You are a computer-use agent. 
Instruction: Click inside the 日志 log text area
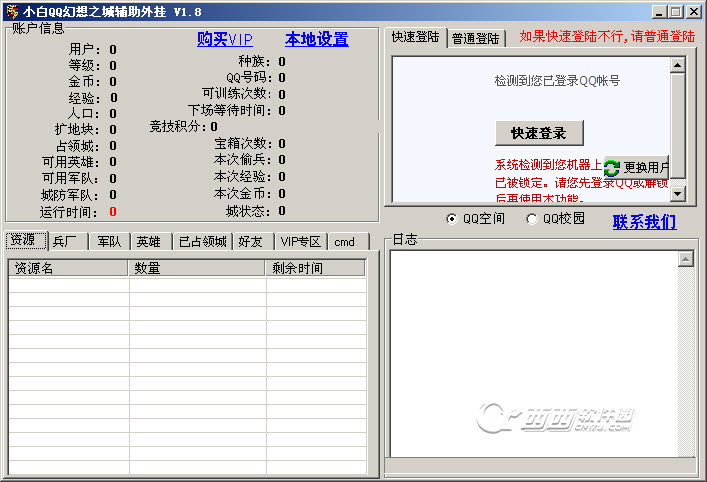534,354
